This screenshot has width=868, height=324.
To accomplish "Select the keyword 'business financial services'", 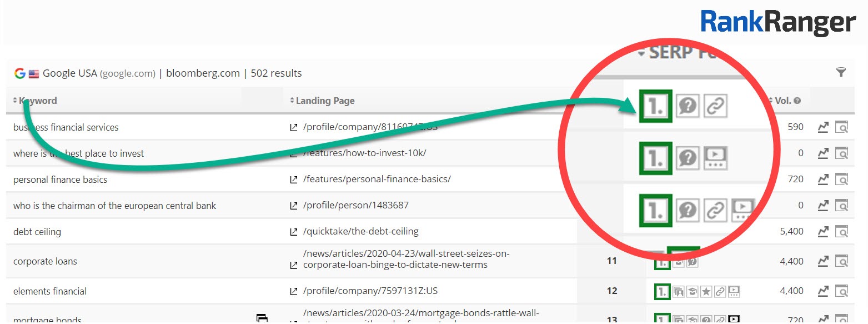I will [66, 127].
